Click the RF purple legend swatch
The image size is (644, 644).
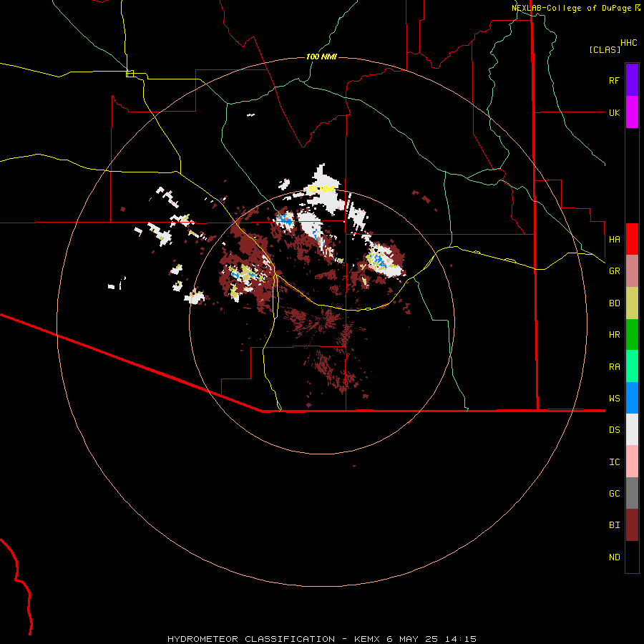[632, 80]
